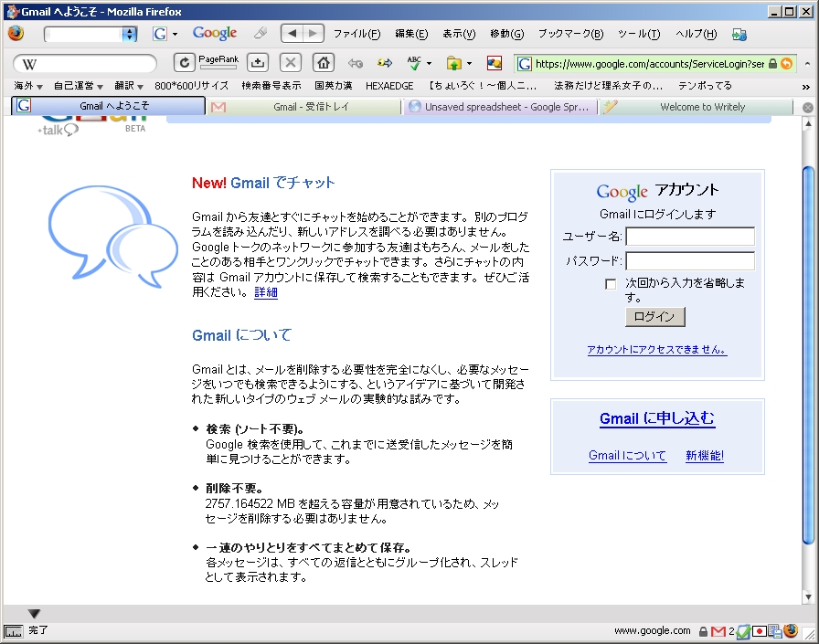Click the ログイン button

(x=655, y=317)
